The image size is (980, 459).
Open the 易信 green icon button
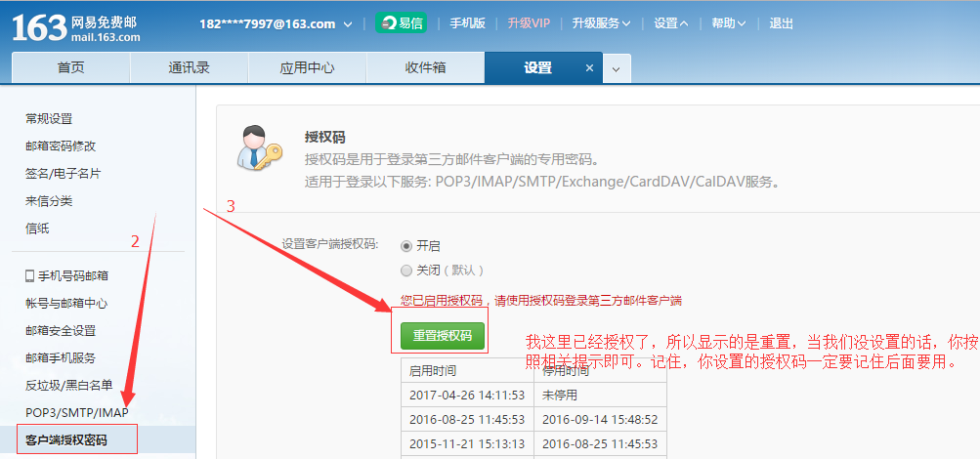(x=401, y=23)
